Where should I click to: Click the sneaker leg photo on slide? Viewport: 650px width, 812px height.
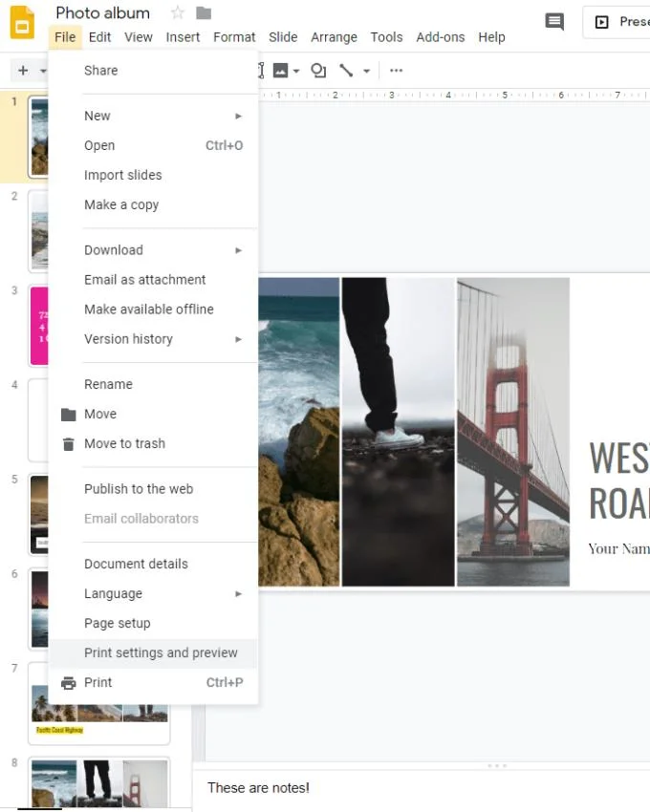[x=398, y=432]
